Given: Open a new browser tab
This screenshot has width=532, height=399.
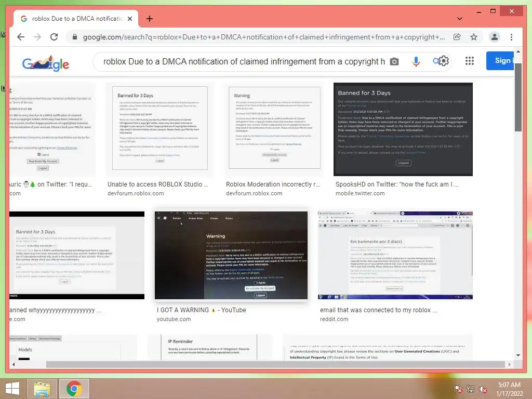Looking at the screenshot, I should pos(149,19).
